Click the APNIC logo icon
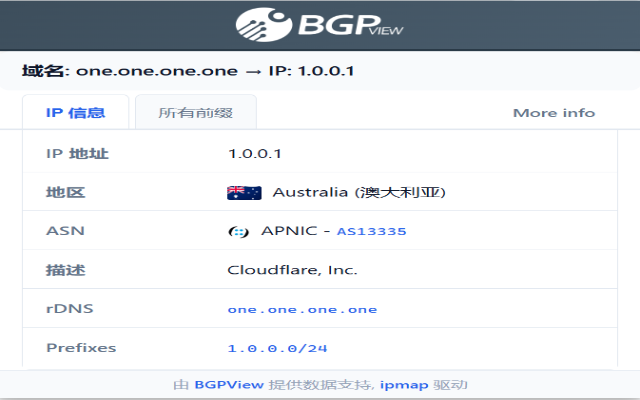640x400 pixels. click(238, 232)
